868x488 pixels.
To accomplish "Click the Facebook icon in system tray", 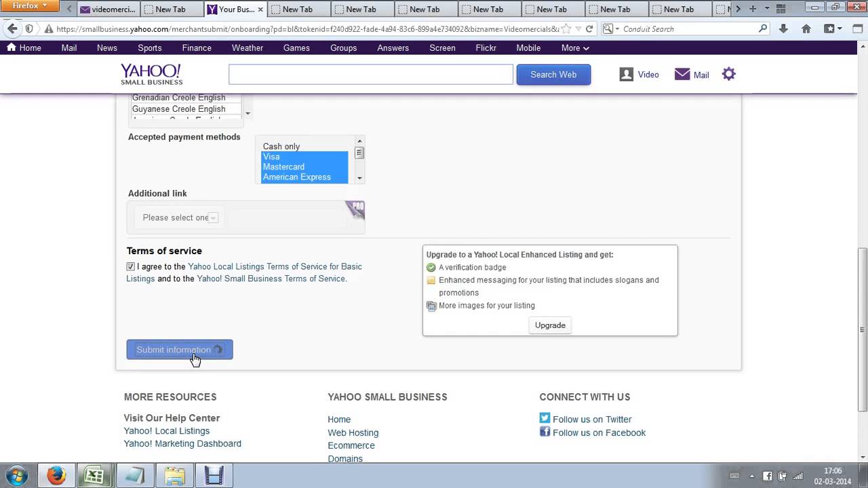I will coord(768,476).
